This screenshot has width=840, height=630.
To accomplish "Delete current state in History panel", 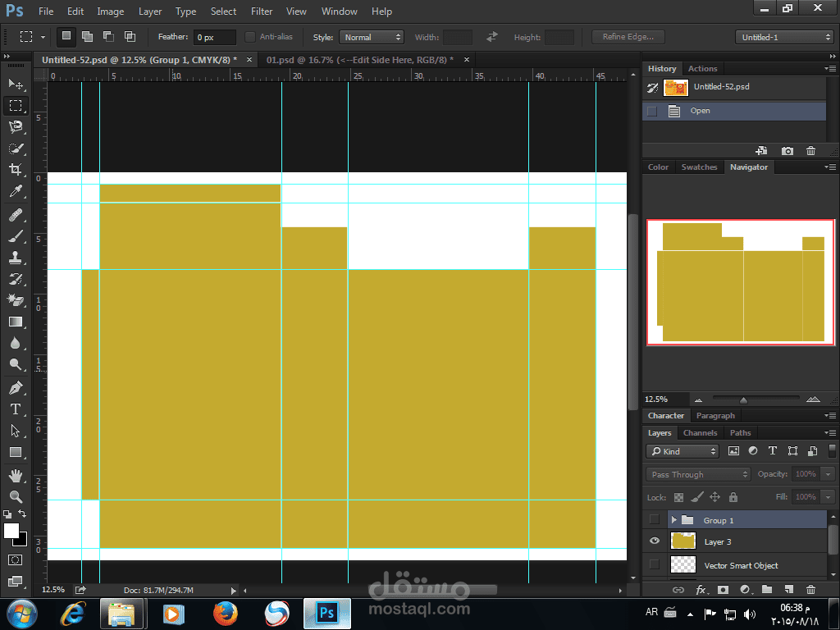I will [810, 151].
